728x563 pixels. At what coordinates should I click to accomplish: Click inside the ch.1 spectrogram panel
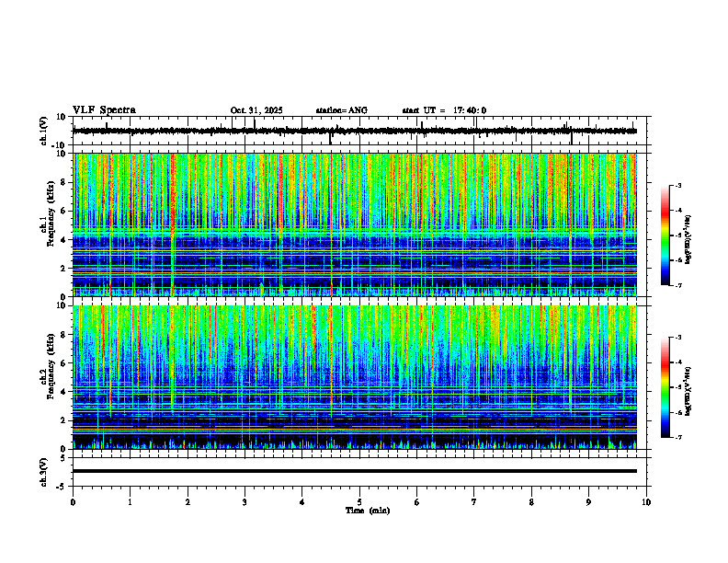coord(355,224)
